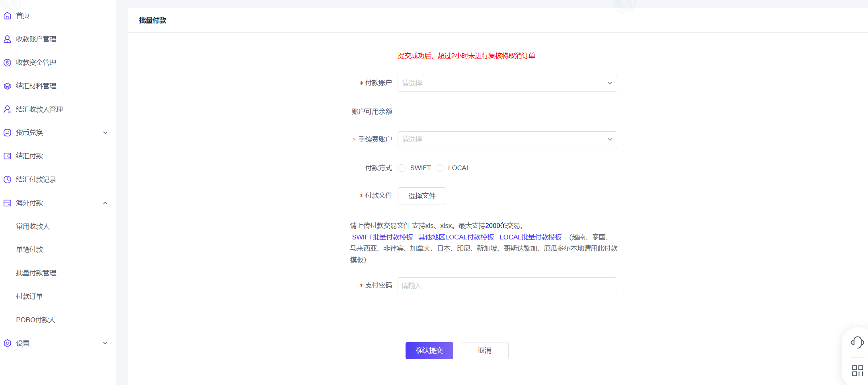Expand the 设置 sidebar menu

pos(105,343)
